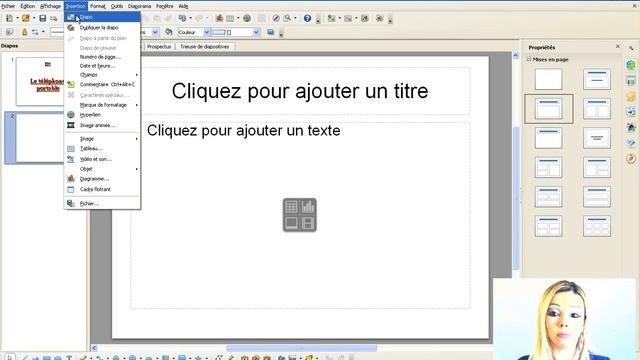The height and width of the screenshot is (360, 640).
Task: Open the table icon's dropdown arrow
Action: click(238, 18)
